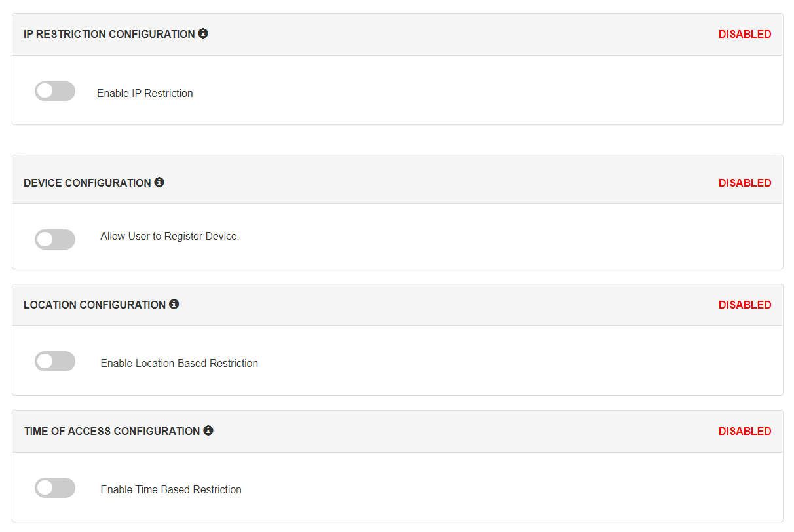Switch on Time Based Restriction toggle

(x=55, y=488)
